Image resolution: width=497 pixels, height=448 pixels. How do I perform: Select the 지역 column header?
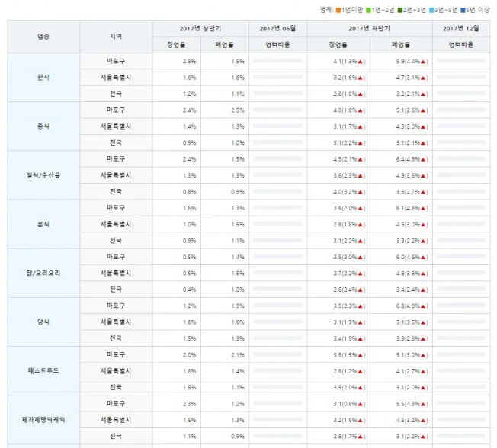116,37
